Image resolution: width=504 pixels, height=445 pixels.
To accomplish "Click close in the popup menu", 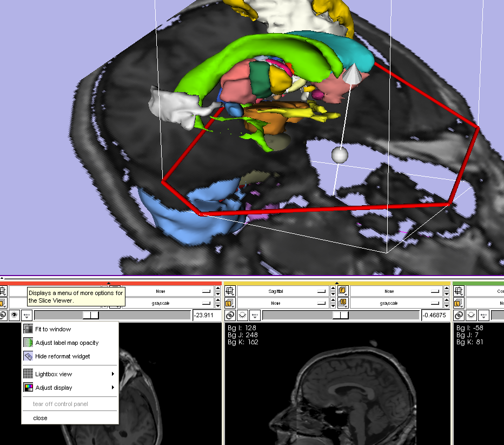I will click(x=40, y=418).
